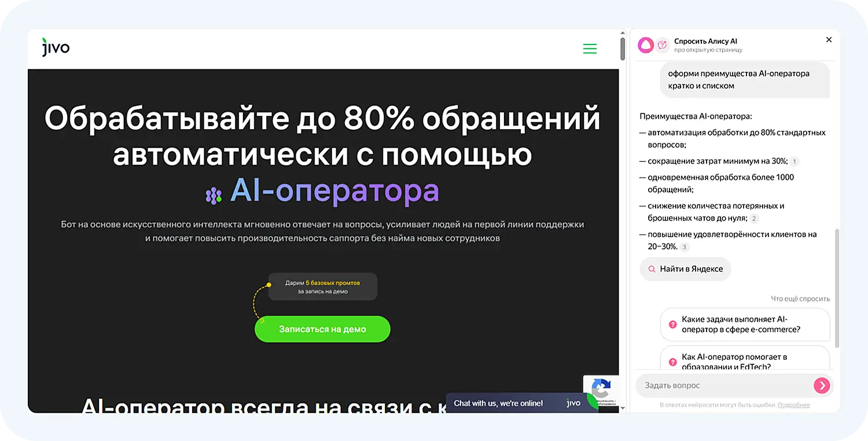
Task: Click the Jivo logo in the chat bar
Action: (573, 403)
